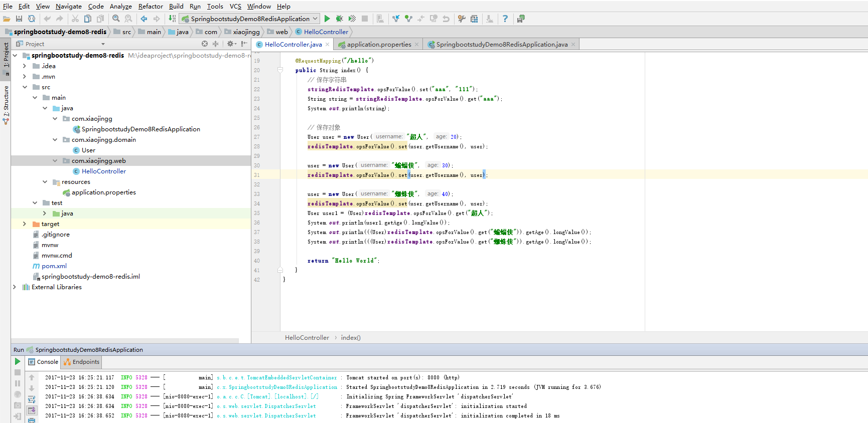Viewport: 868px width, 423px height.
Task: Toggle code fold at line 41
Action: [280, 270]
